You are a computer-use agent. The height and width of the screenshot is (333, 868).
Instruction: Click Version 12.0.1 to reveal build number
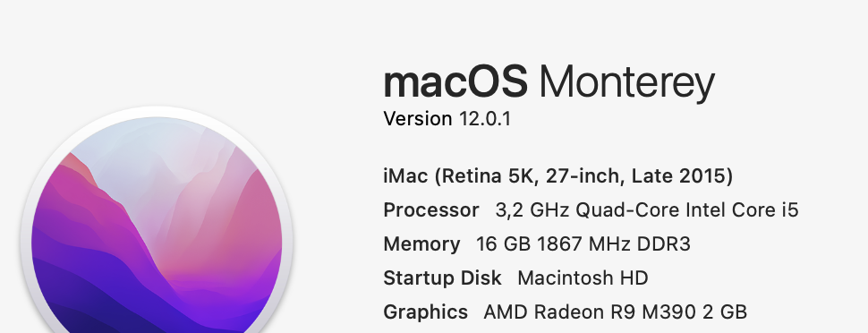[447, 118]
